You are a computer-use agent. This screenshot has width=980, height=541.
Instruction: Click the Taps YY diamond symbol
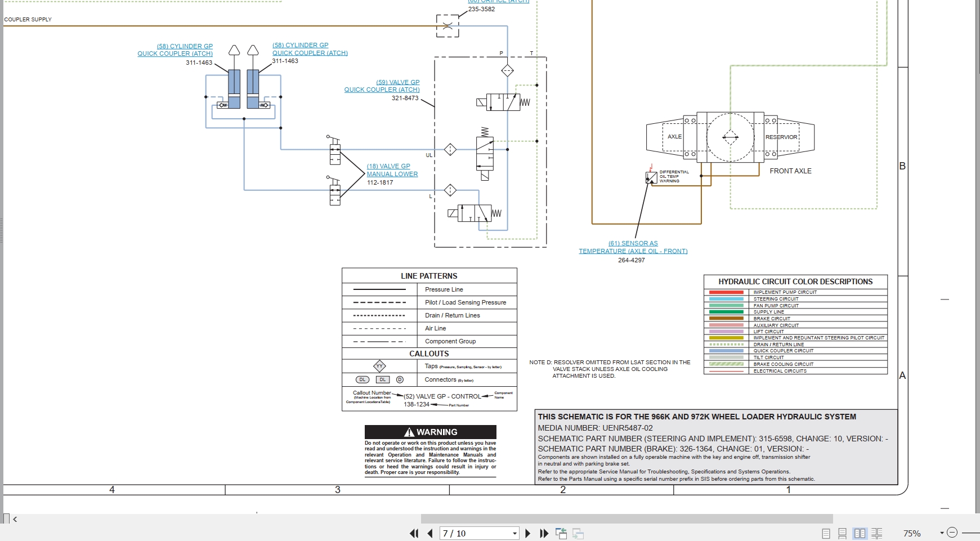pos(379,366)
